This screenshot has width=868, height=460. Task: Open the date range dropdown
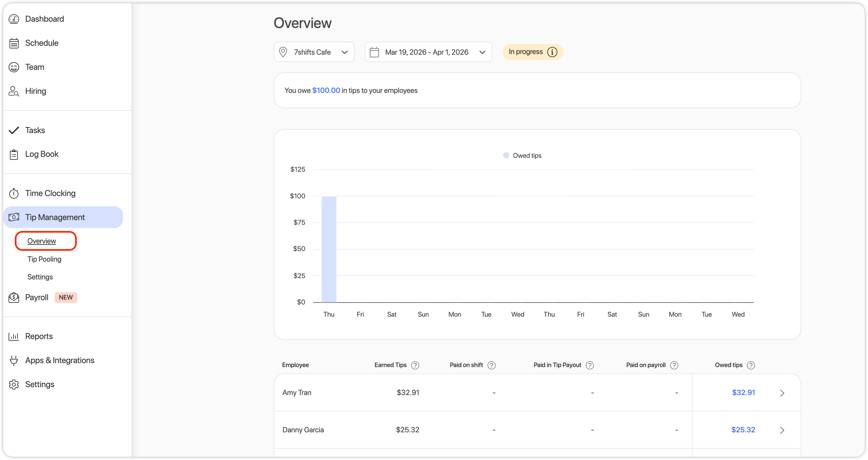pos(428,52)
